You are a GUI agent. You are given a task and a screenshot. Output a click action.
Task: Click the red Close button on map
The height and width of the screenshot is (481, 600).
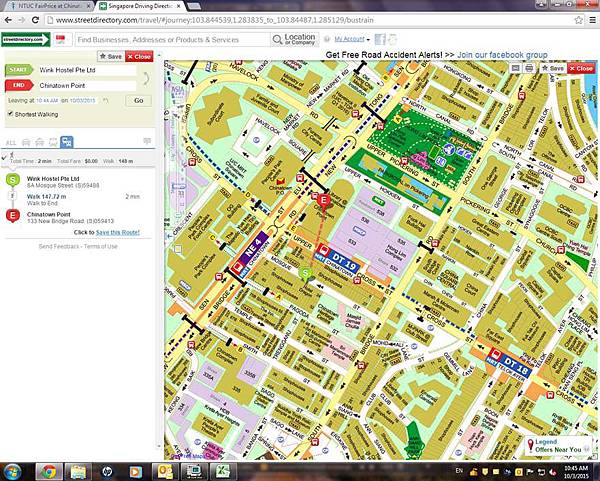581,68
